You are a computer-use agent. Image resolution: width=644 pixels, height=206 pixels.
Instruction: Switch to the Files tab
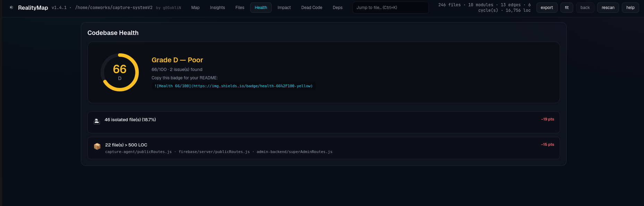[x=240, y=8]
